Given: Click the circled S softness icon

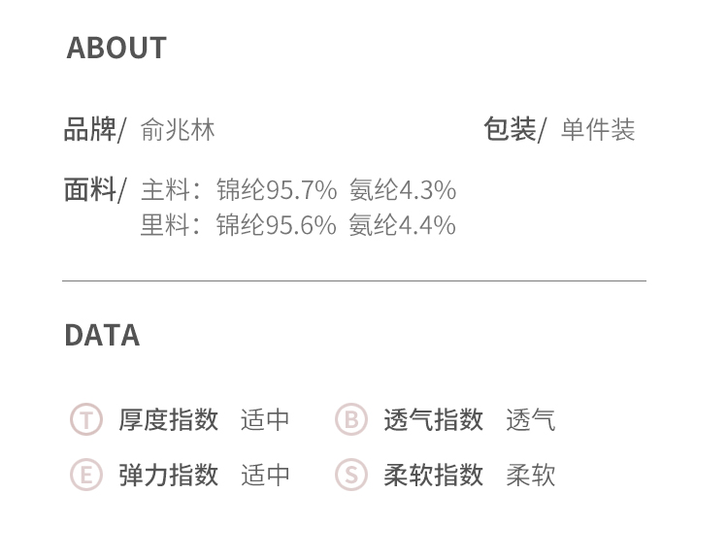Looking at the screenshot, I should click(x=351, y=475).
